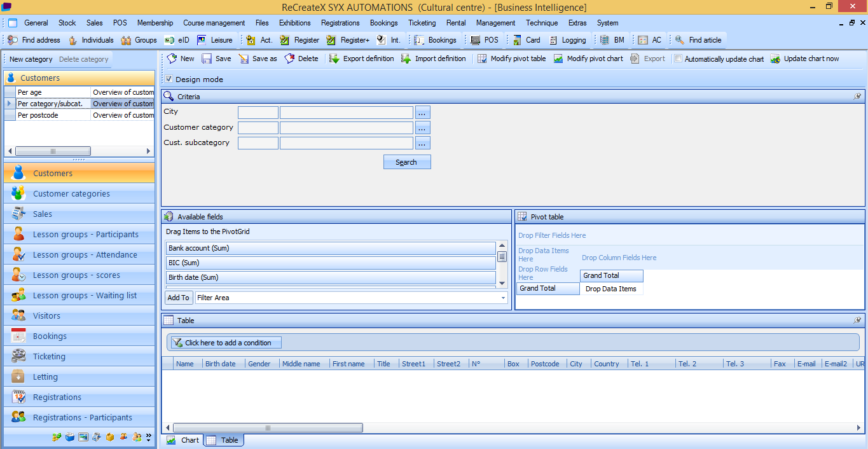This screenshot has width=868, height=449.
Task: Enable Automatically update chart checkbox
Action: [679, 59]
